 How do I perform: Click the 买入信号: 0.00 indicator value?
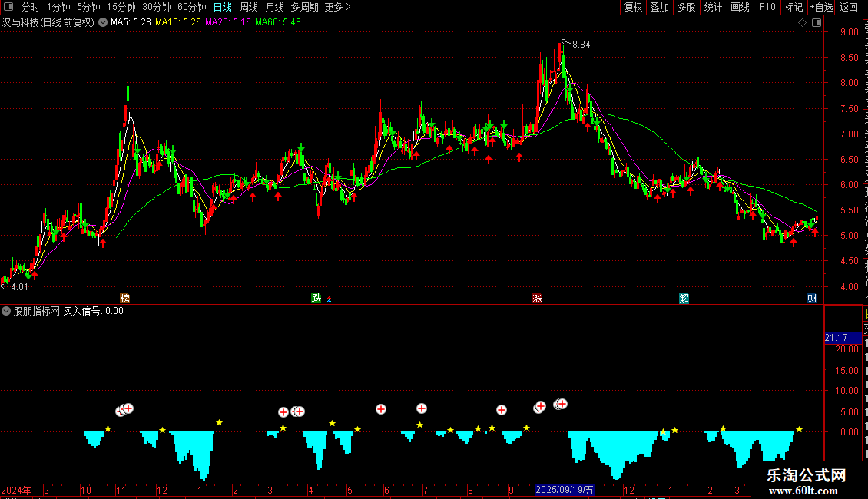94,312
